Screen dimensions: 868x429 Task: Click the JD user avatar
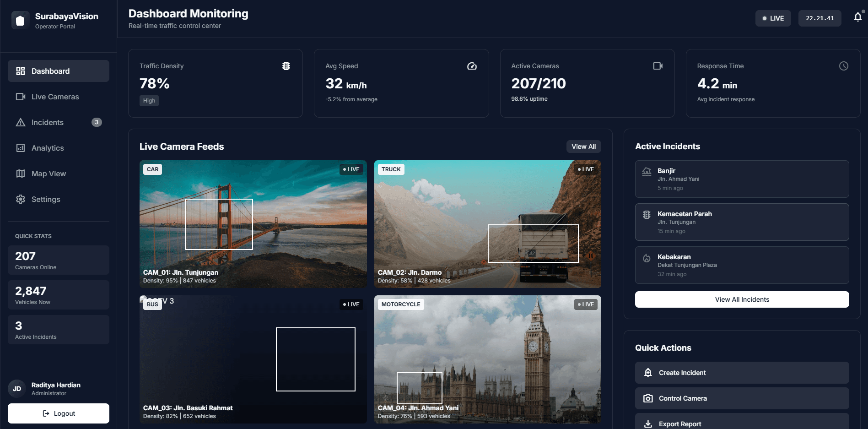click(17, 389)
